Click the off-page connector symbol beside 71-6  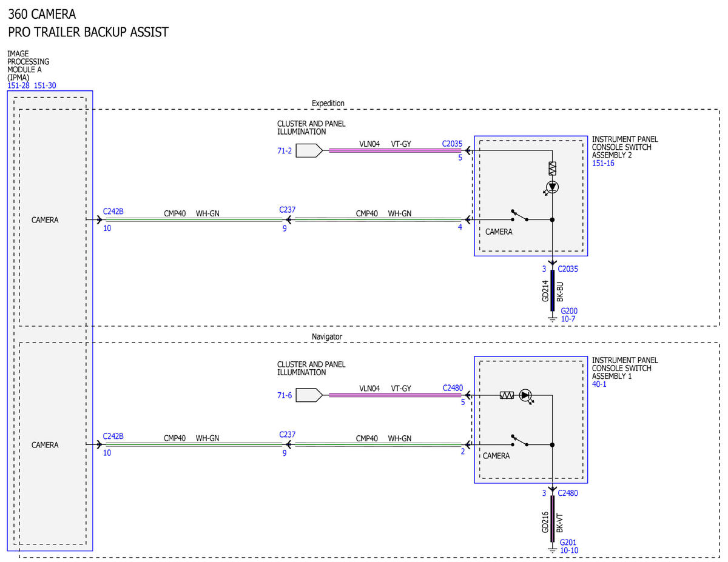point(310,395)
